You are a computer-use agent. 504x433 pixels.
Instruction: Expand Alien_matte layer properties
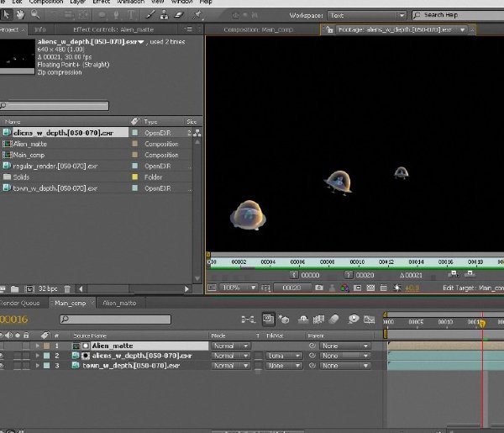[38, 346]
